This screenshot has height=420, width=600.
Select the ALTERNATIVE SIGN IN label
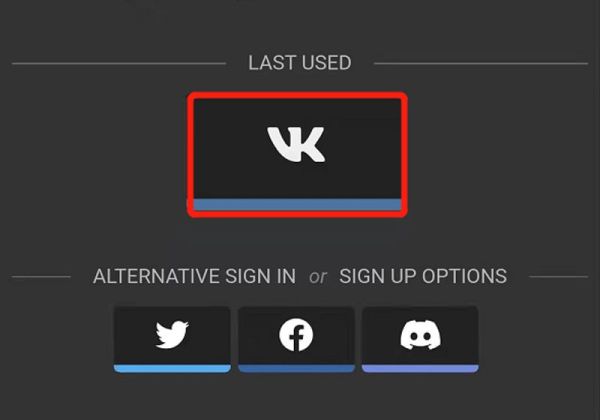click(x=194, y=276)
